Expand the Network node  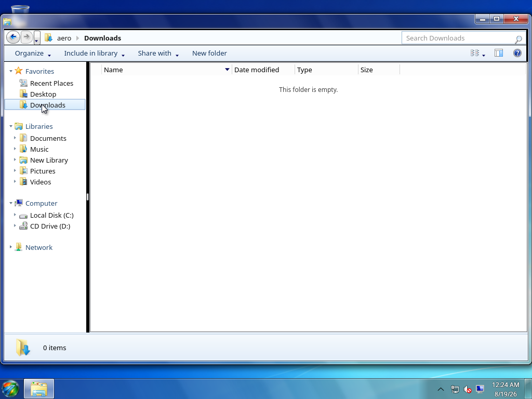(x=11, y=247)
